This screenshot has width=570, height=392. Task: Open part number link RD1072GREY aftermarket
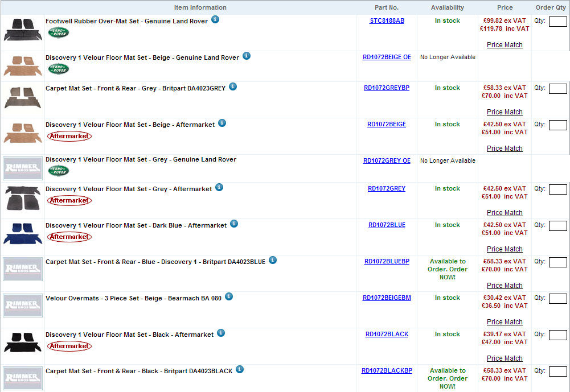pyautogui.click(x=387, y=188)
